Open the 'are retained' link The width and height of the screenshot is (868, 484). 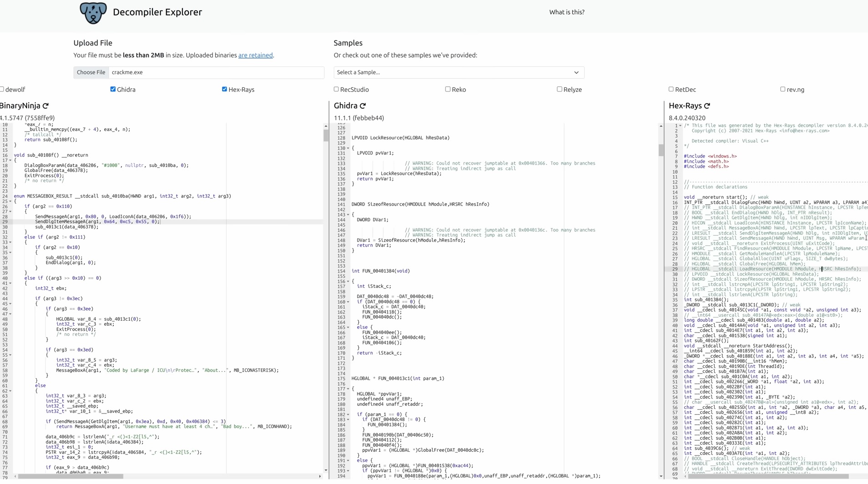pos(255,55)
